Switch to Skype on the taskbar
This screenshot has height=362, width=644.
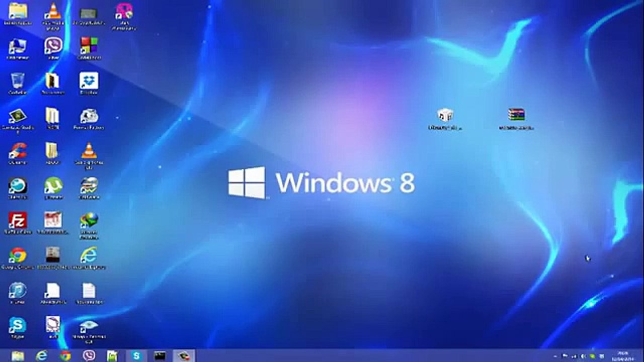point(136,356)
